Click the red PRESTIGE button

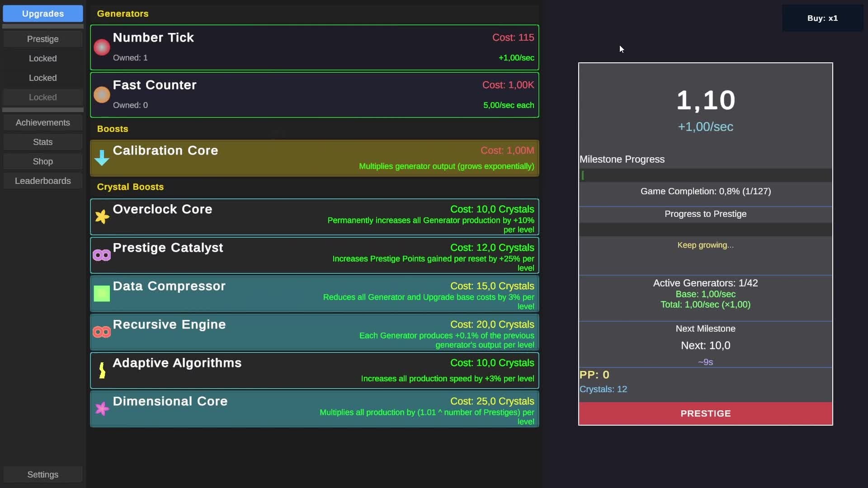[x=705, y=413]
